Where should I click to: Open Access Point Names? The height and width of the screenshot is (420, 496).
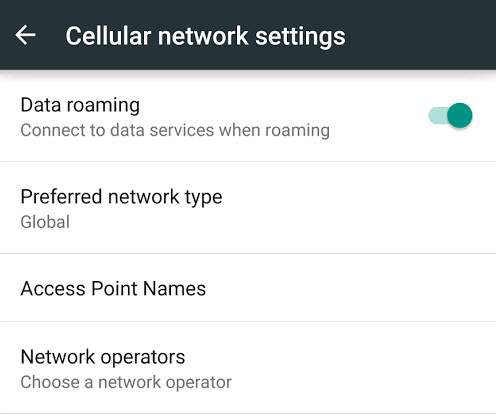(248, 288)
